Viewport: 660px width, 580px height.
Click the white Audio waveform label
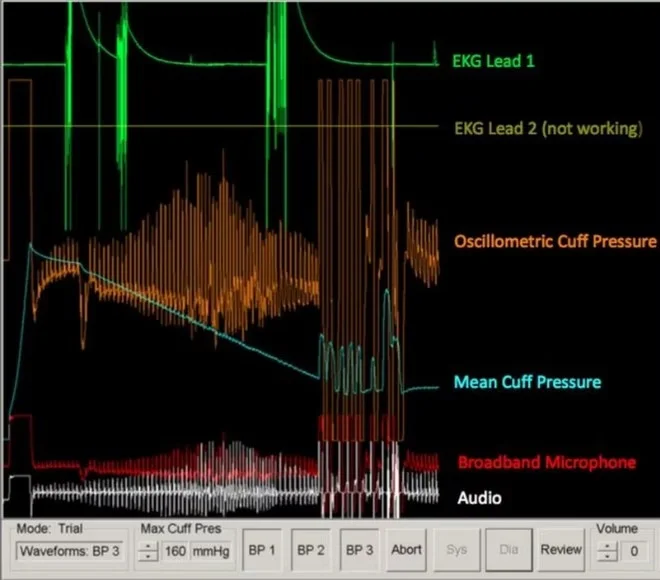(479, 497)
